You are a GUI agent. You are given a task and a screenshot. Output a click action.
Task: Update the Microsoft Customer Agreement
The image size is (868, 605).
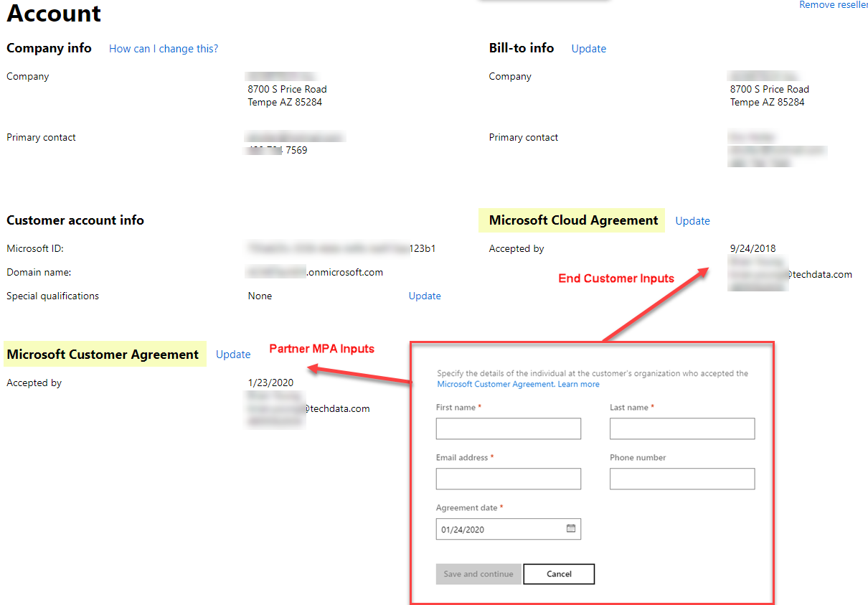click(x=233, y=355)
